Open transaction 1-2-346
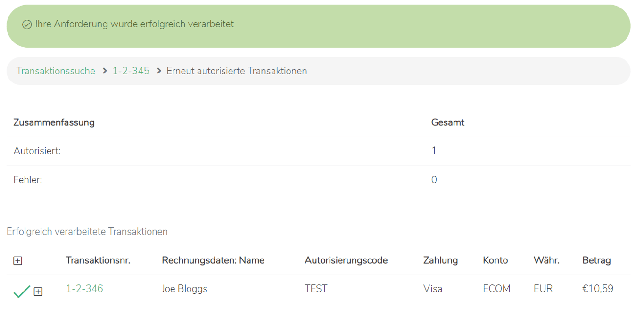This screenshot has height=316, width=644. pyautogui.click(x=84, y=289)
